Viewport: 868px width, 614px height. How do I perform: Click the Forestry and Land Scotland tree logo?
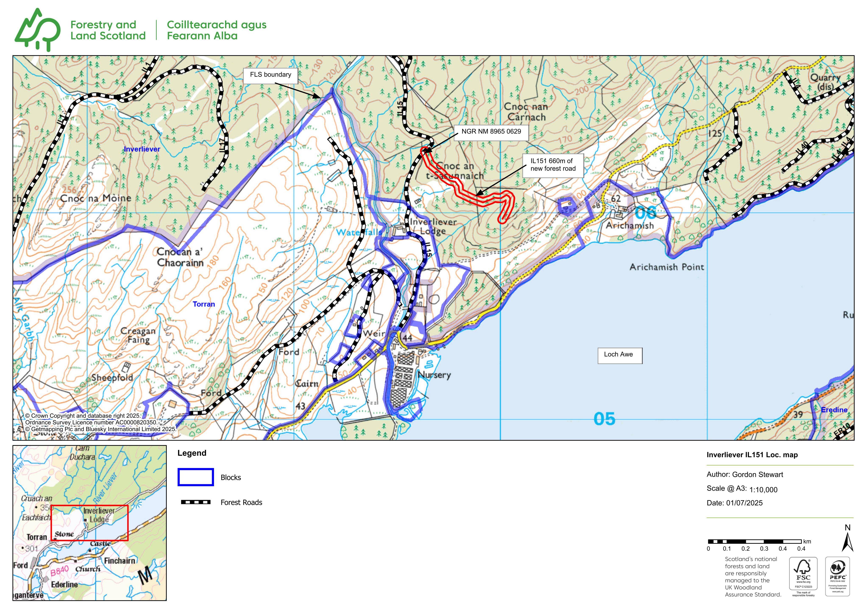[x=38, y=30]
